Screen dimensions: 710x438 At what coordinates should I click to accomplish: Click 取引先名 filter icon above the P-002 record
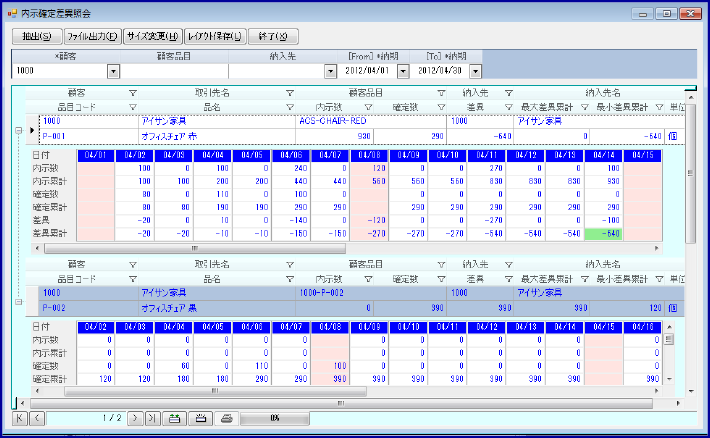[x=290, y=265]
